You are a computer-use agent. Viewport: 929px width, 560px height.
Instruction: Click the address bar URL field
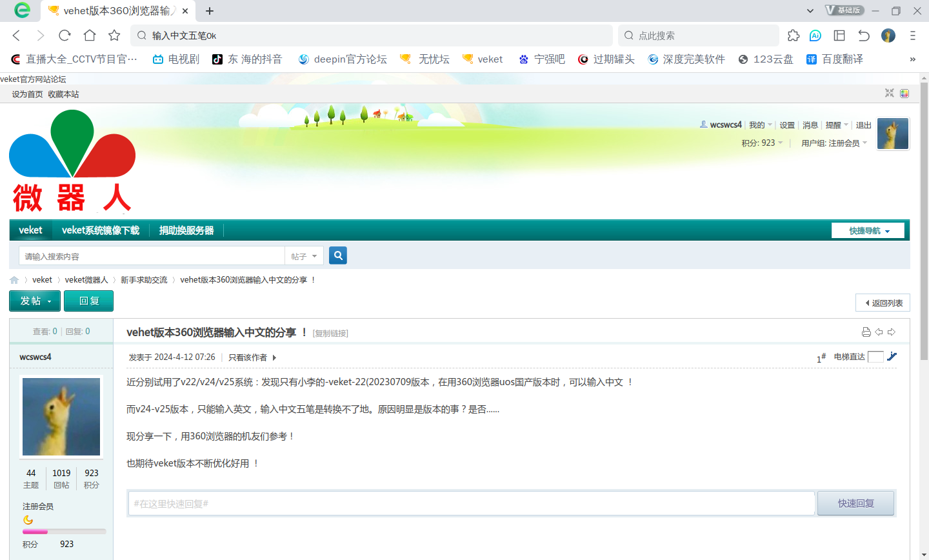372,35
